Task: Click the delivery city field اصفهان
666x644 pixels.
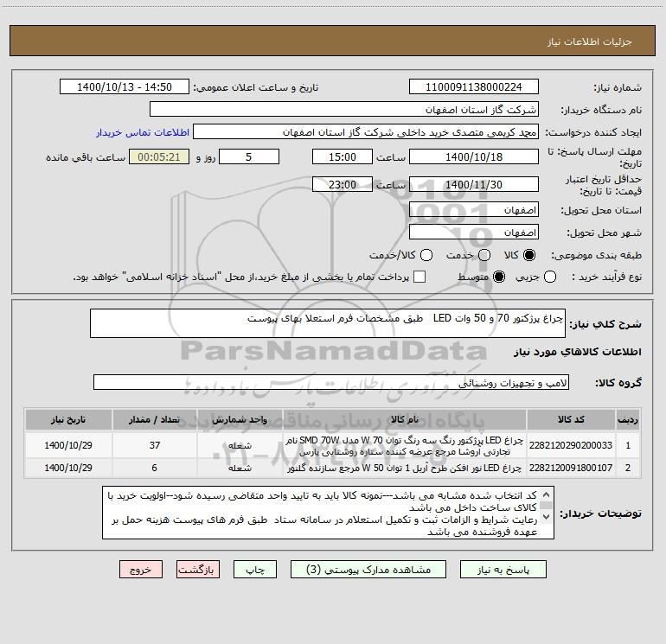Action: tap(474, 233)
